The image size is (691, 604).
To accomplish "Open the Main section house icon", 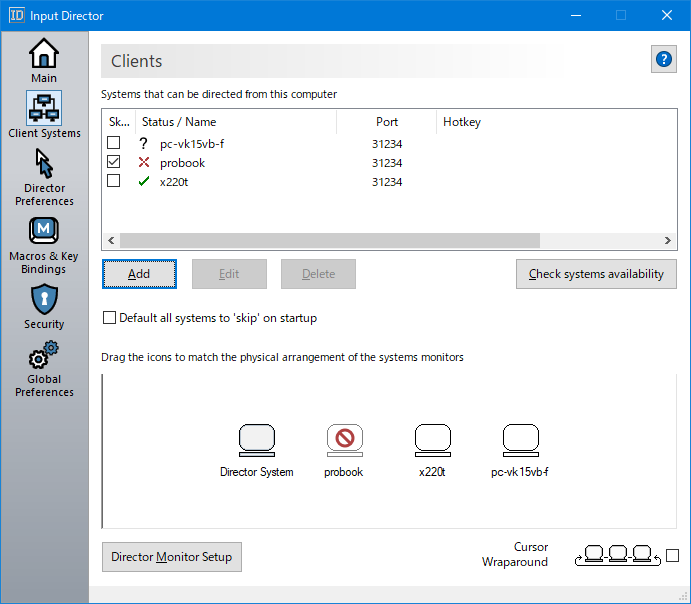I will (44, 53).
